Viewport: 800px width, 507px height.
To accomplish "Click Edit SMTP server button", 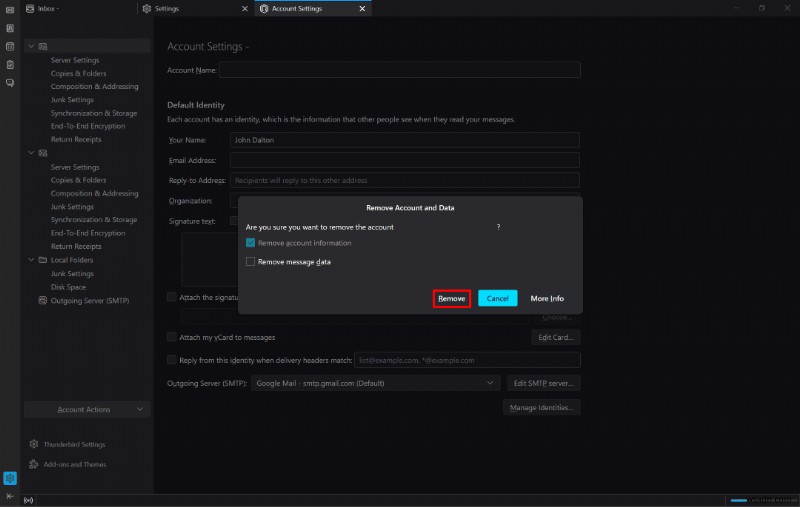I will (543, 383).
